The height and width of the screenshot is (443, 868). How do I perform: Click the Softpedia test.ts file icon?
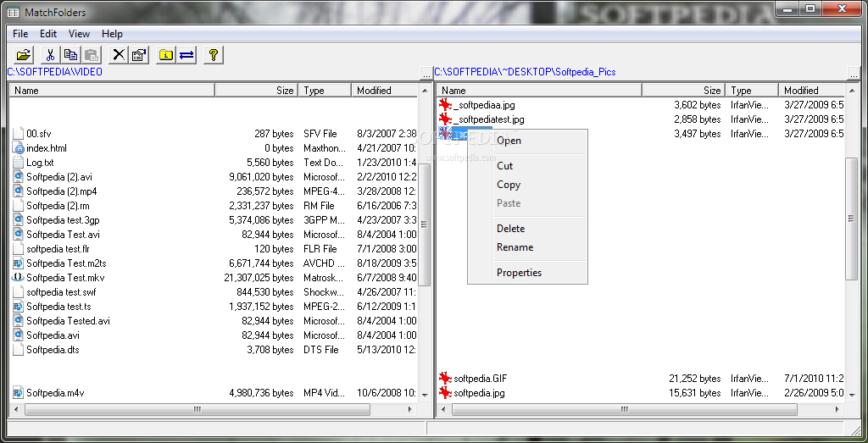click(x=18, y=307)
